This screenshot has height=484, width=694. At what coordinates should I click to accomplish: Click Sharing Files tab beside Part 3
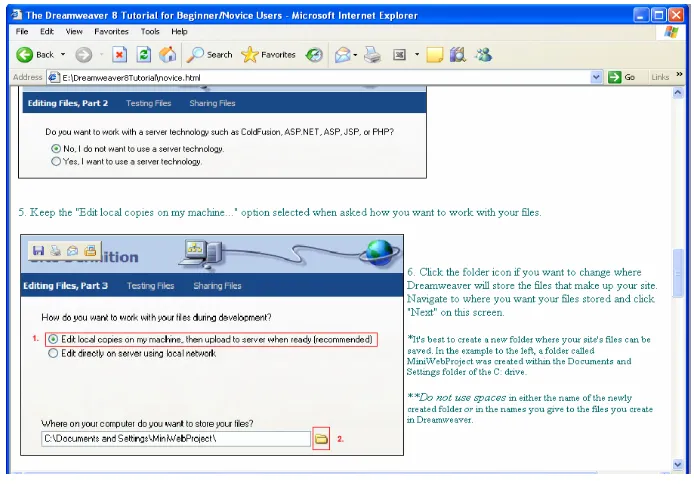(217, 286)
